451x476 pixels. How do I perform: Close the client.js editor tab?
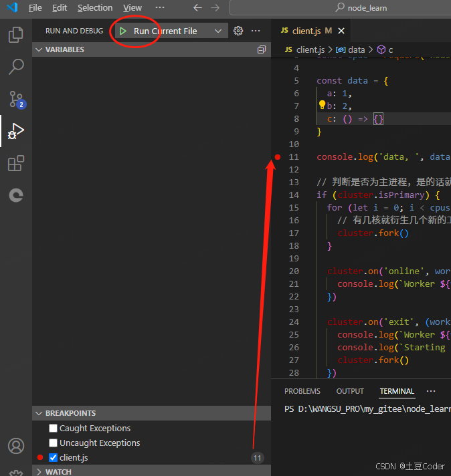point(341,31)
